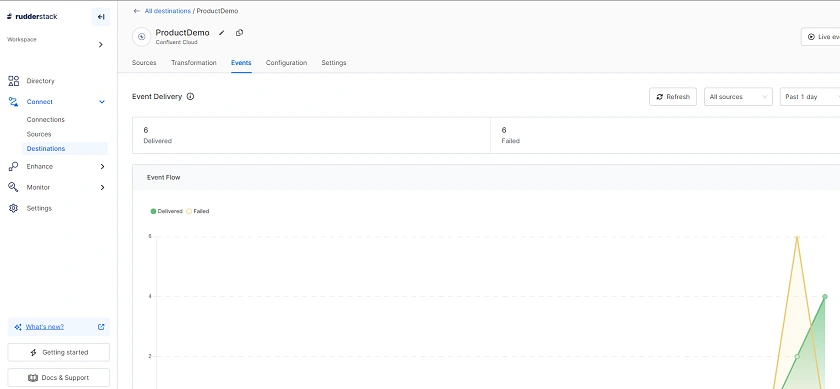Open the What's new link

(x=44, y=327)
